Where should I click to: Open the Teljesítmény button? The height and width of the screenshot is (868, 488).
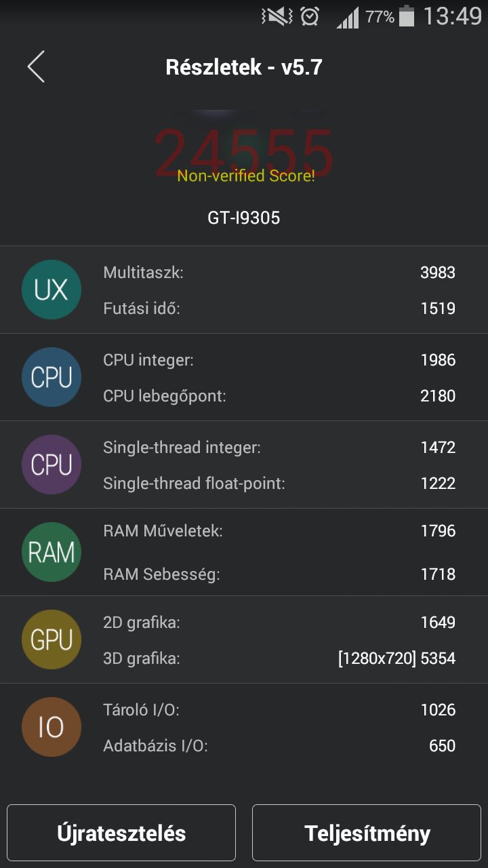[x=367, y=833]
